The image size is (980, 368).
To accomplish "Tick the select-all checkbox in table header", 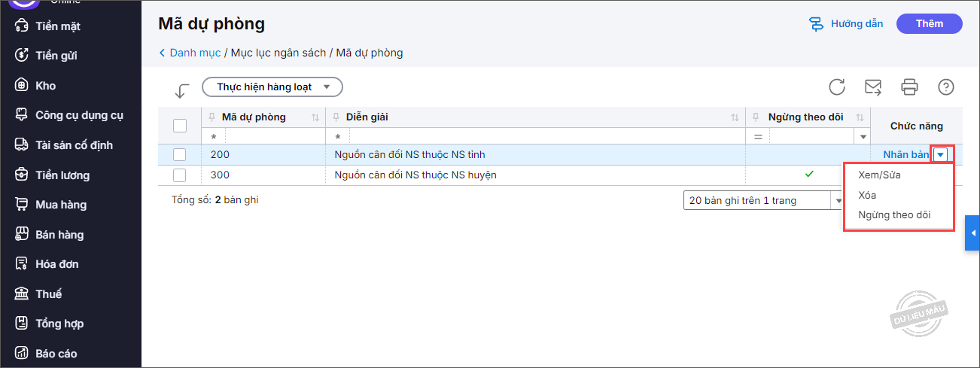I will point(180,126).
